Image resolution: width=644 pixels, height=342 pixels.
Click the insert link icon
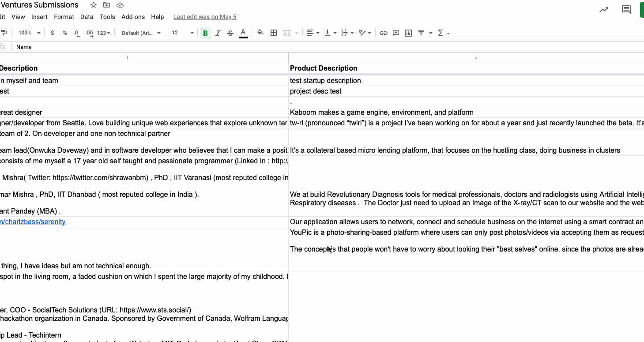(x=384, y=33)
